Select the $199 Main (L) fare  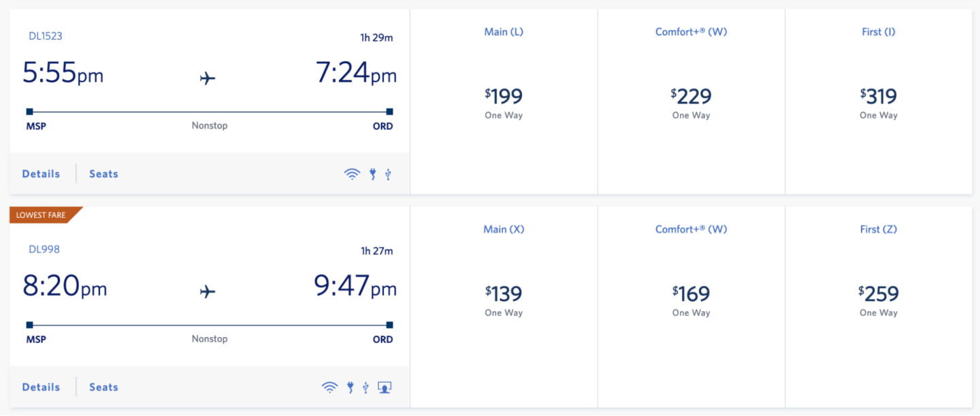pyautogui.click(x=504, y=101)
